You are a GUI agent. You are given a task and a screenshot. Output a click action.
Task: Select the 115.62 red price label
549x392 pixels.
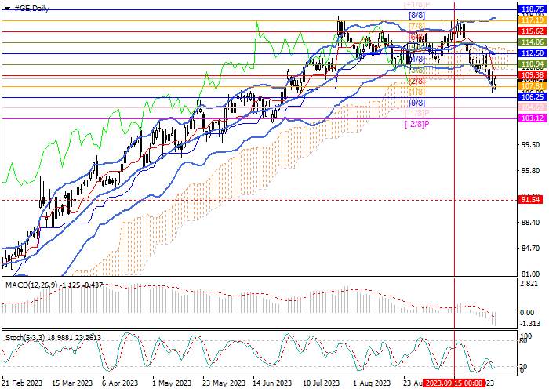click(532, 31)
